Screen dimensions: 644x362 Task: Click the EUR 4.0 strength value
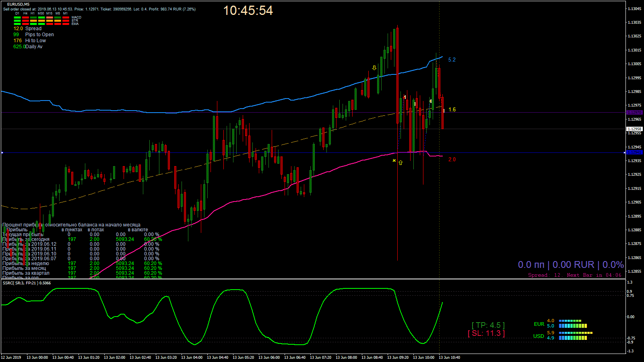point(551,321)
